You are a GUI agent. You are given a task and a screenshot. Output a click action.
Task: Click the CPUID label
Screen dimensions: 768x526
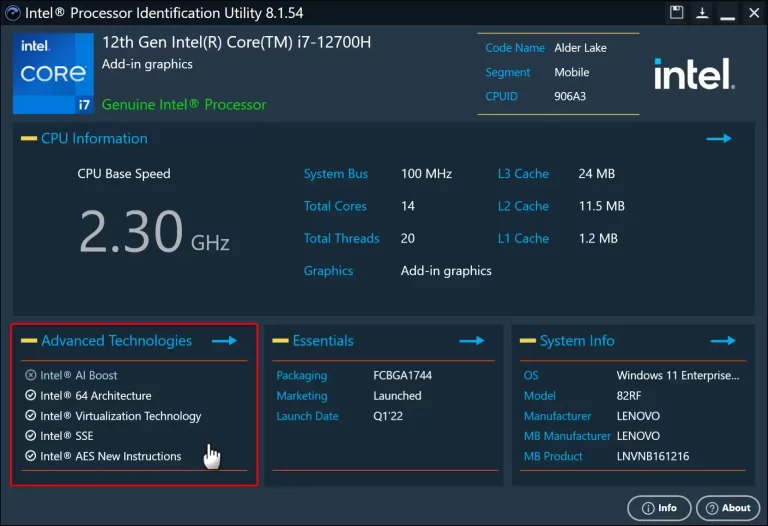[x=501, y=96]
